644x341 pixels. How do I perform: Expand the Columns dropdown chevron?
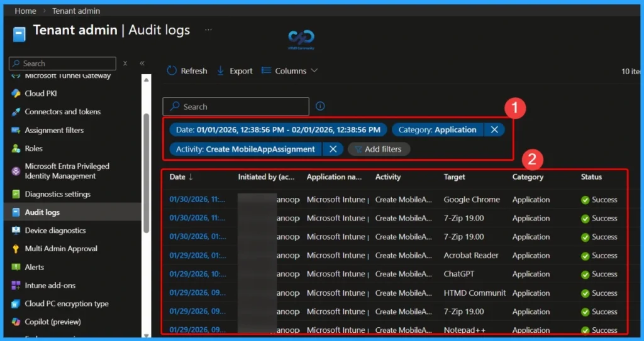pyautogui.click(x=314, y=70)
